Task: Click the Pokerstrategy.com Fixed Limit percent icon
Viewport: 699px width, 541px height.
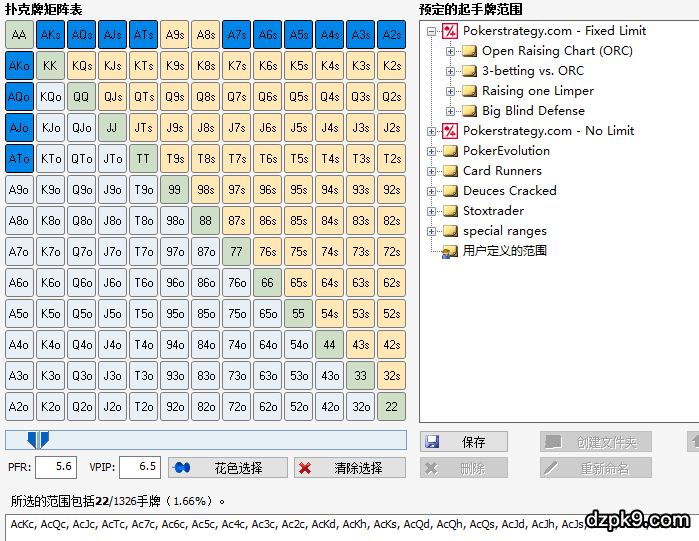Action: click(450, 31)
